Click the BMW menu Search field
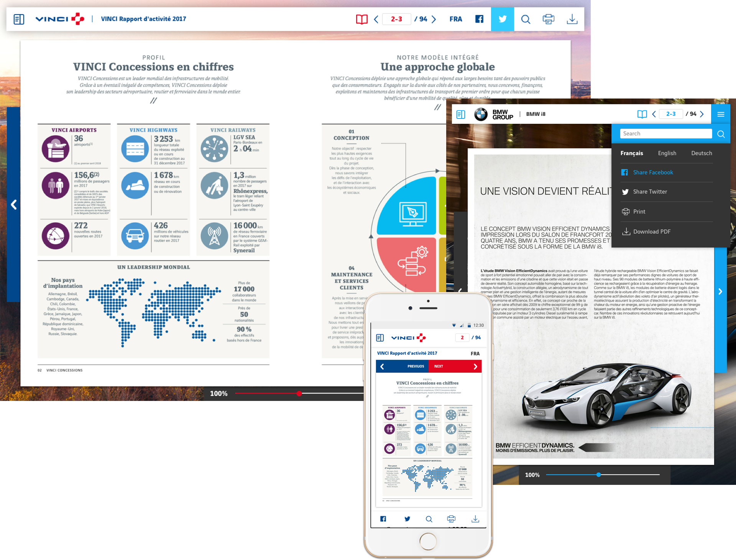 click(x=666, y=134)
